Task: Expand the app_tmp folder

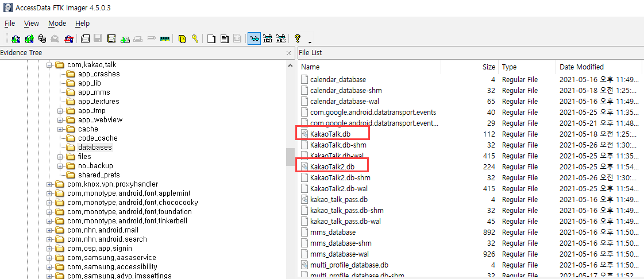Action: point(60,111)
